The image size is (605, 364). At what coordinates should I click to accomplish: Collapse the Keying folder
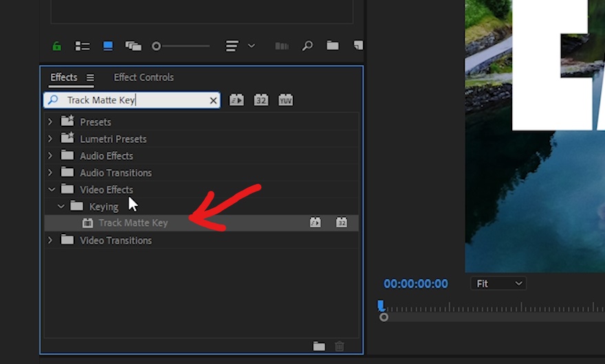[60, 206]
